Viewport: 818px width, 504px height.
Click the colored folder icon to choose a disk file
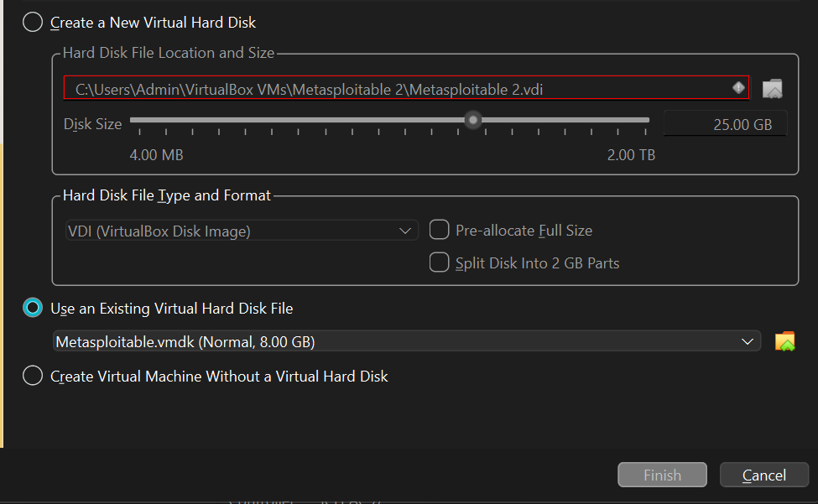pyautogui.click(x=784, y=341)
